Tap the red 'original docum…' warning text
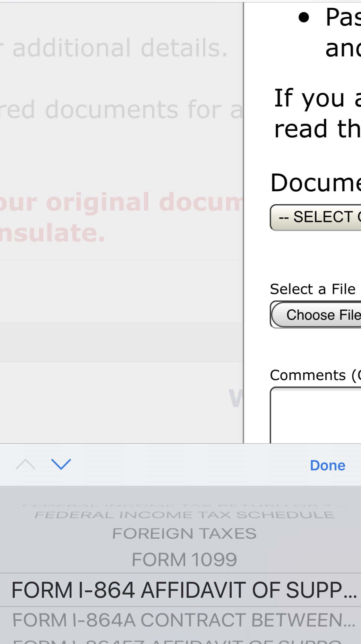Image resolution: width=361 pixels, height=644 pixels. pos(122,203)
